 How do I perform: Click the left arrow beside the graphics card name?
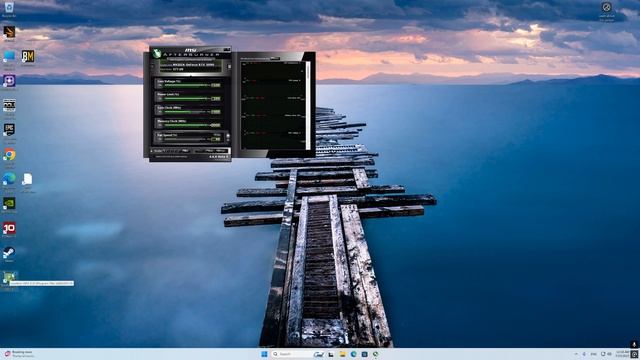tap(152, 66)
